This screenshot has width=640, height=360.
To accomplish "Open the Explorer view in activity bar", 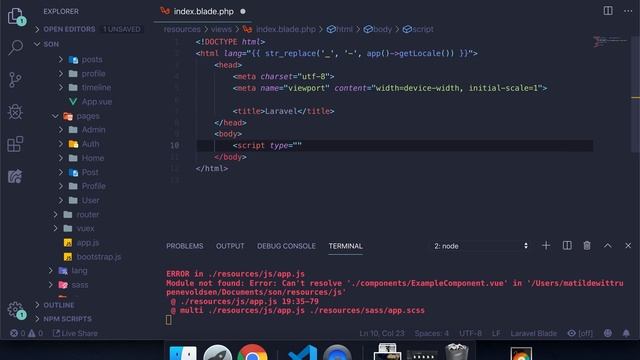I will tap(16, 16).
